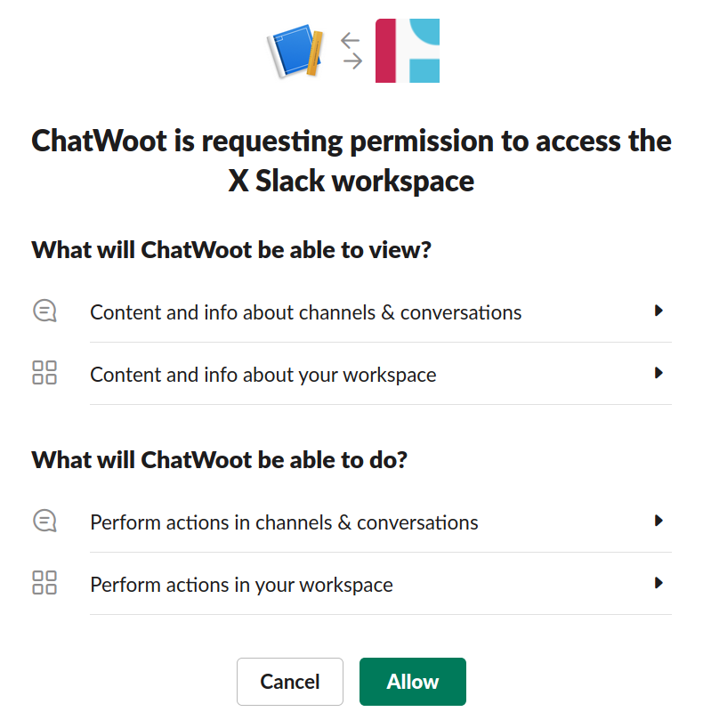
Task: Select the row about workspace content and info
Action: coord(263,375)
